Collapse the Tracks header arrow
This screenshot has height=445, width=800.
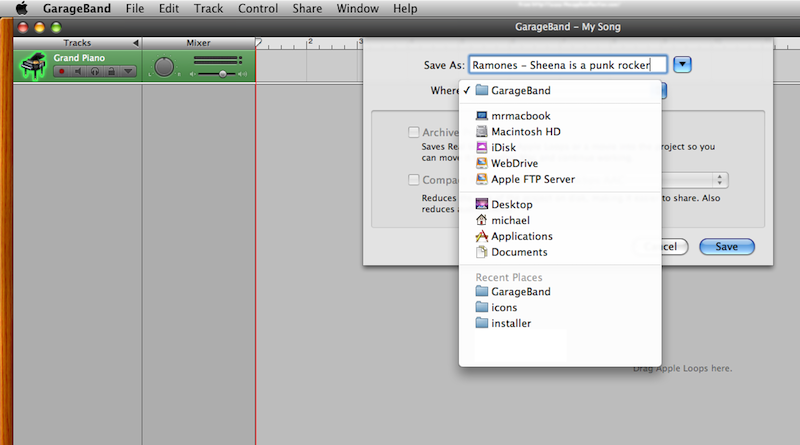click(x=136, y=43)
